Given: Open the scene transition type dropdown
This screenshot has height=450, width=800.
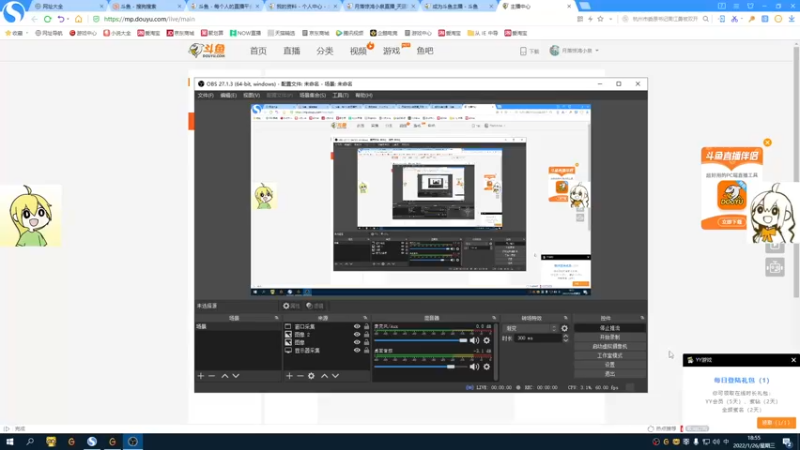Looking at the screenshot, I should coord(531,329).
